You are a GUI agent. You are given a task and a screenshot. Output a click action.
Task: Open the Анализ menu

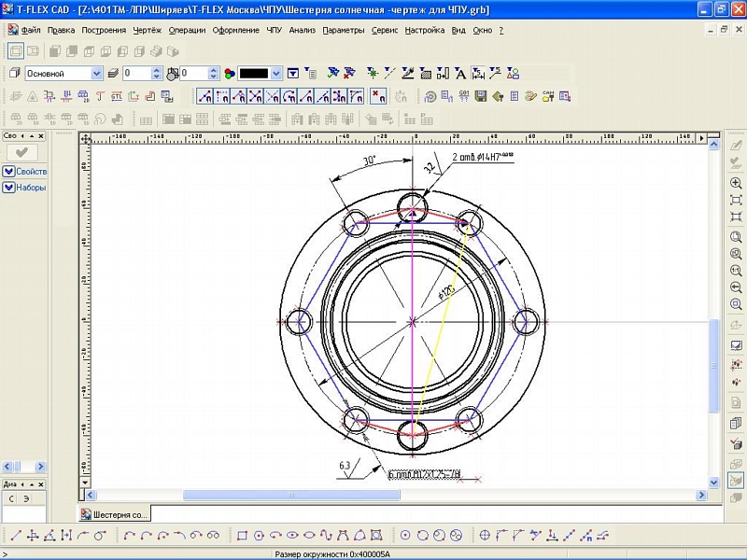coord(302,30)
